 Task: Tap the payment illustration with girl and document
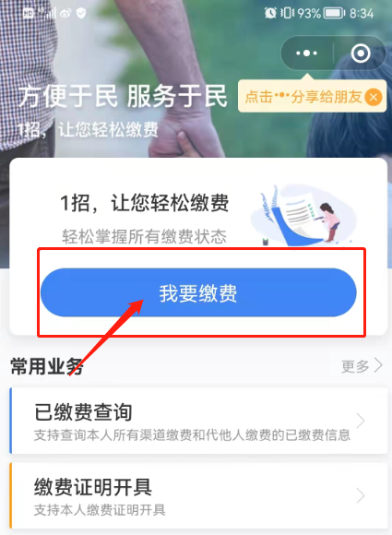coord(303,215)
